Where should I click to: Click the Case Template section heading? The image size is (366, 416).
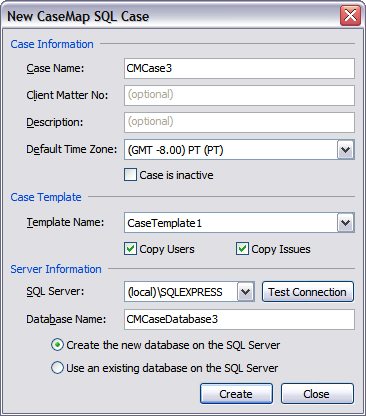pyautogui.click(x=46, y=197)
